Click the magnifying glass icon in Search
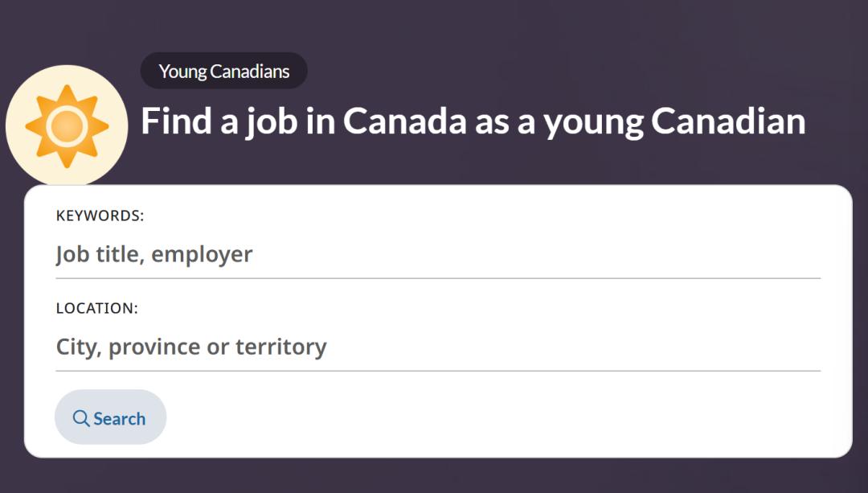868x493 pixels. coord(81,418)
